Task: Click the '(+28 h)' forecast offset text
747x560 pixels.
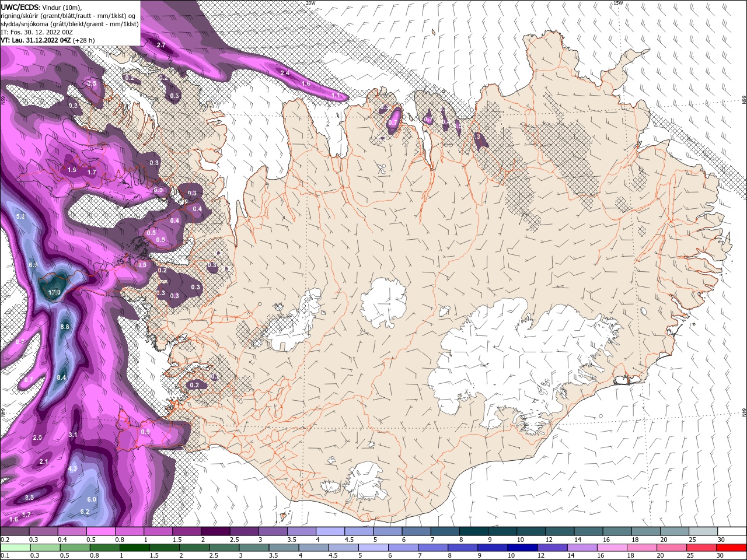Action: (85, 40)
